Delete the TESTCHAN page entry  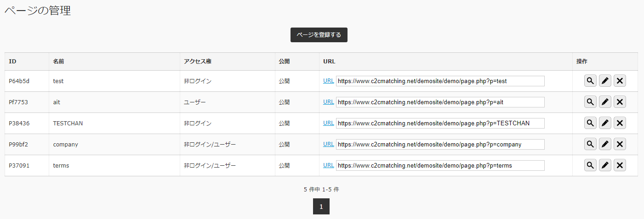(x=620, y=123)
